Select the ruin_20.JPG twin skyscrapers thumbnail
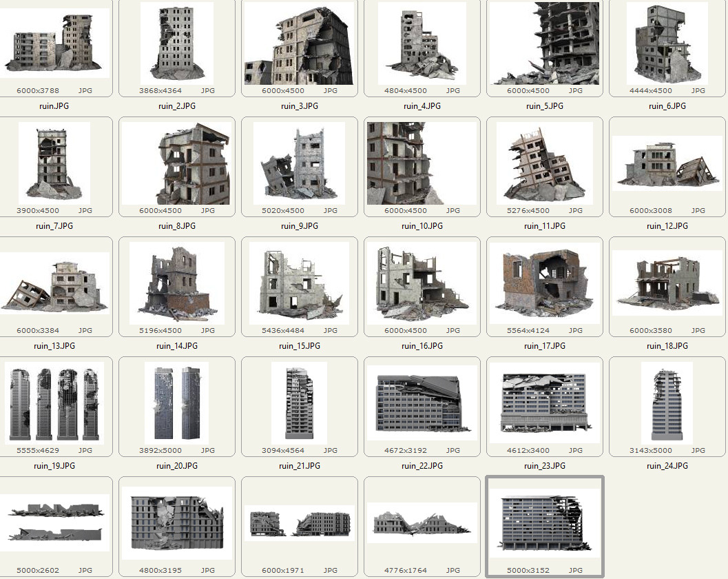 177,403
